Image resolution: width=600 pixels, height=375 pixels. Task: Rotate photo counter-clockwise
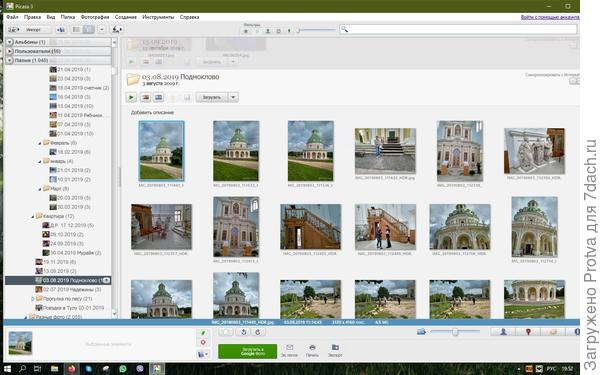click(x=243, y=332)
